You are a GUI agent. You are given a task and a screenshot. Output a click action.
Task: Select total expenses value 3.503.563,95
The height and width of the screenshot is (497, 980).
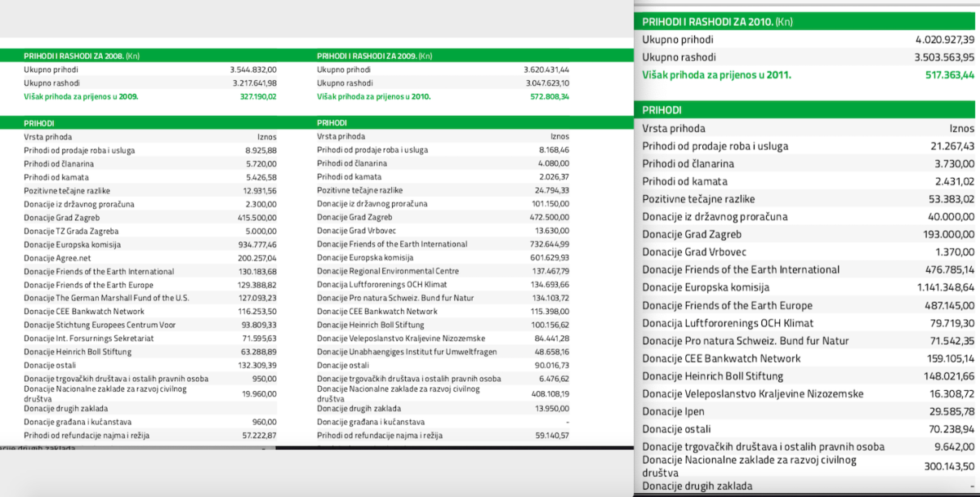coord(944,57)
